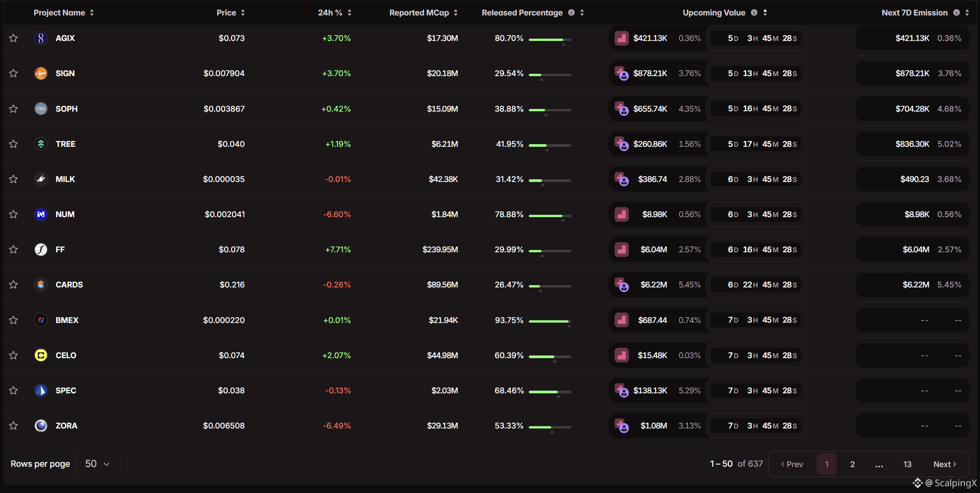Click the unlock type icon in FF row
980x493 pixels.
tap(622, 250)
